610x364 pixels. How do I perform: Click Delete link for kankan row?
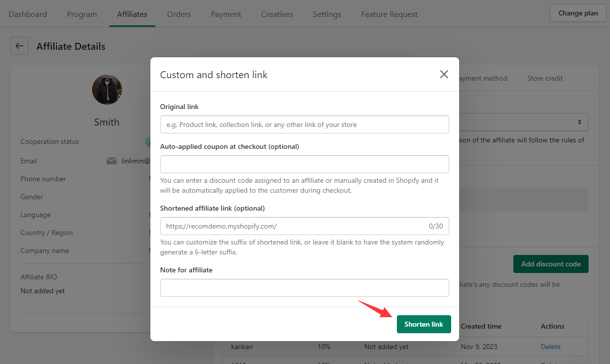click(x=550, y=347)
